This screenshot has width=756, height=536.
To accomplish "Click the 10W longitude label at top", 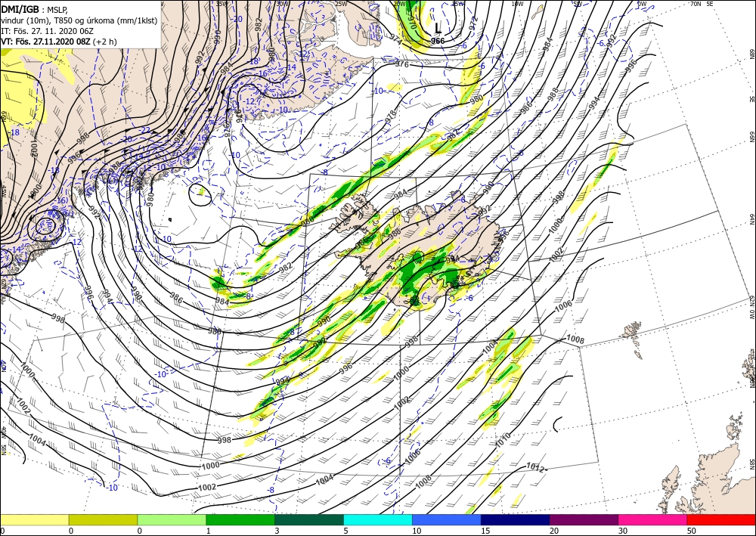I will click(517, 4).
